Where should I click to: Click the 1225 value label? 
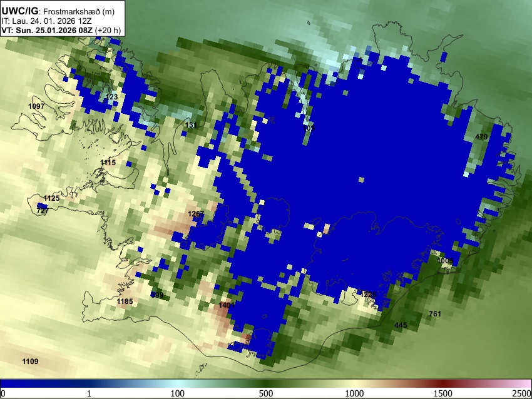(x=368, y=295)
